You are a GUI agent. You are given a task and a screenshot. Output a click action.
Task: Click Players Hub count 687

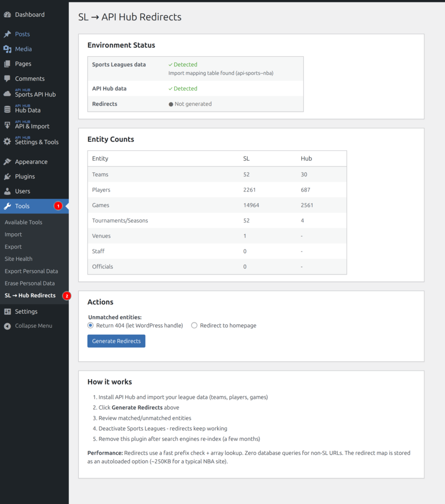click(306, 189)
